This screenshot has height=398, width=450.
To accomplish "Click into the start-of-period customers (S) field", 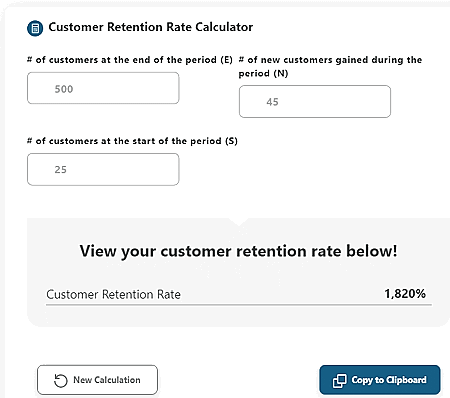I will (x=103, y=169).
